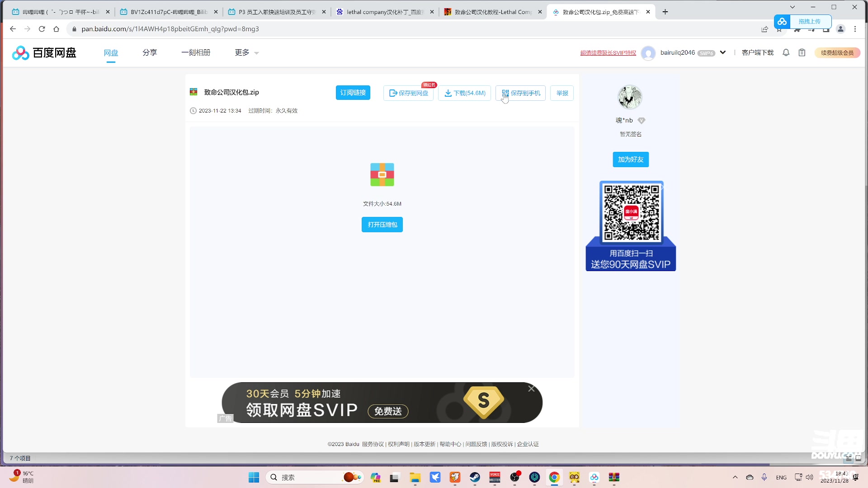868x488 pixels.
Task: Click the 拖拽上传 floating upload widget
Action: (x=803, y=21)
